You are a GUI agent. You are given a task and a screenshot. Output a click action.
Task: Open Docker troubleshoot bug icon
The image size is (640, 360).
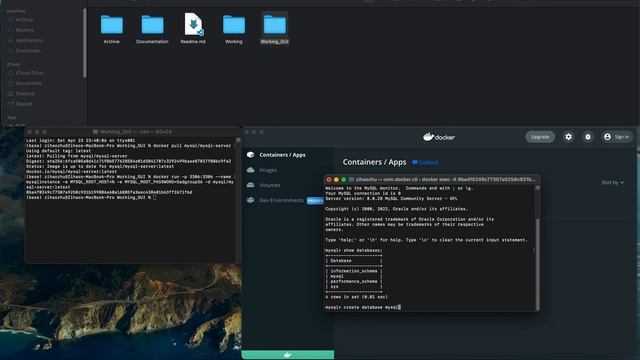point(588,137)
